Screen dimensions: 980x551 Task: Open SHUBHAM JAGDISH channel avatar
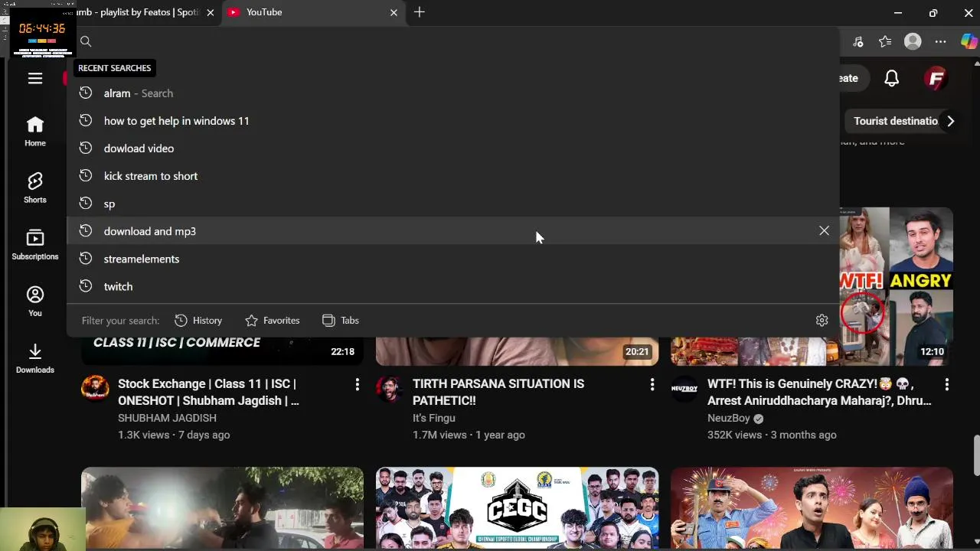point(95,388)
